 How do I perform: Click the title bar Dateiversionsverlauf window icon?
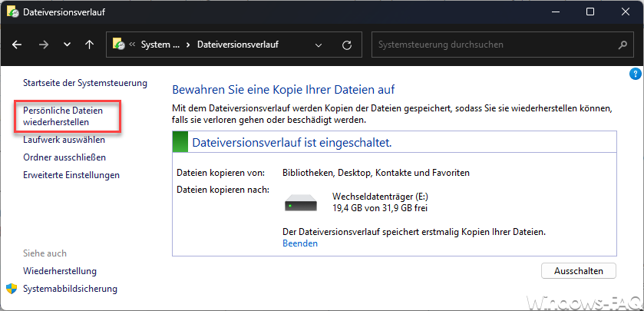pyautogui.click(x=13, y=12)
